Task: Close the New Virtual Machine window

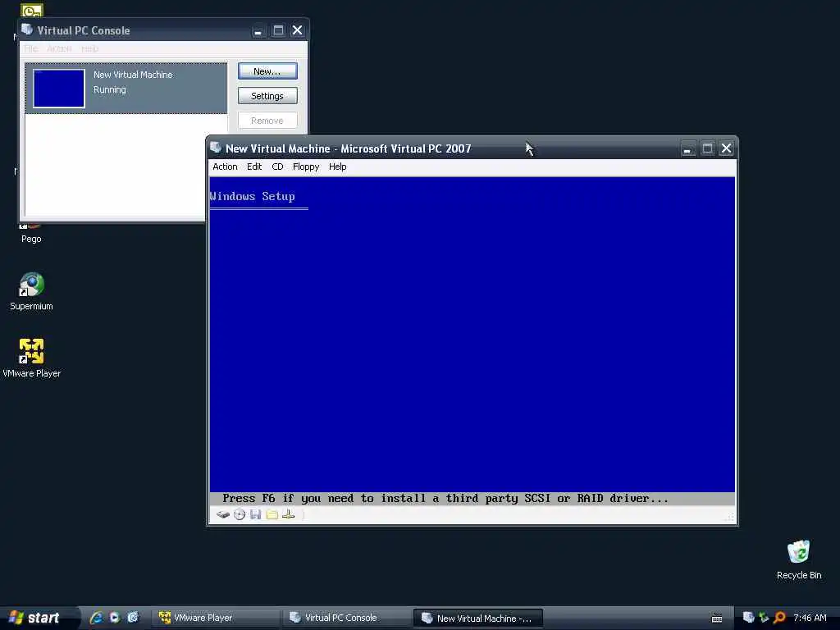Action: (x=726, y=148)
